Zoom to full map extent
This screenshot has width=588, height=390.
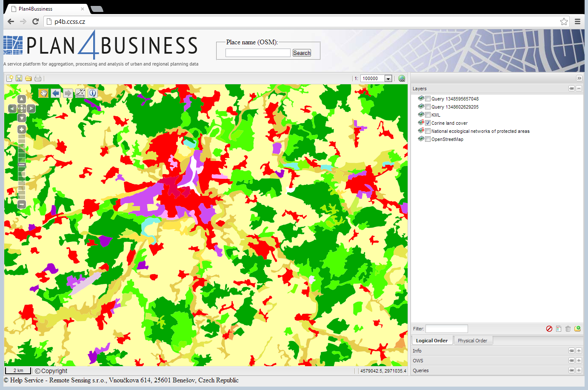[22, 109]
